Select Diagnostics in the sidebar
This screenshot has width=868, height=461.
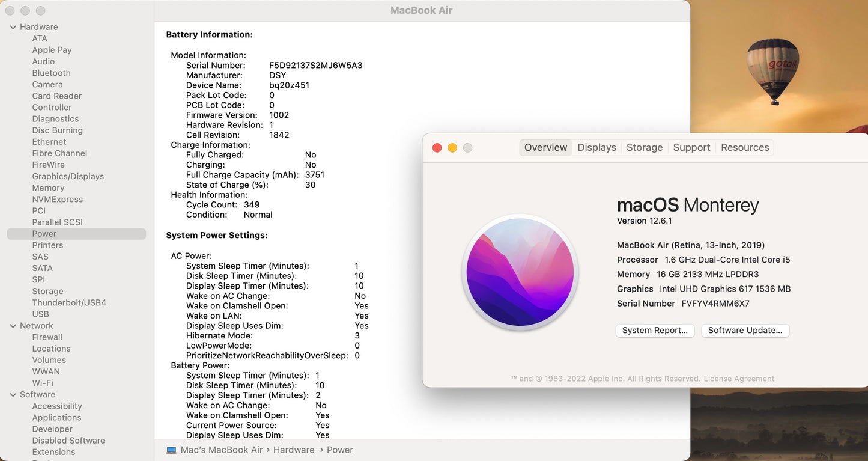(55, 119)
